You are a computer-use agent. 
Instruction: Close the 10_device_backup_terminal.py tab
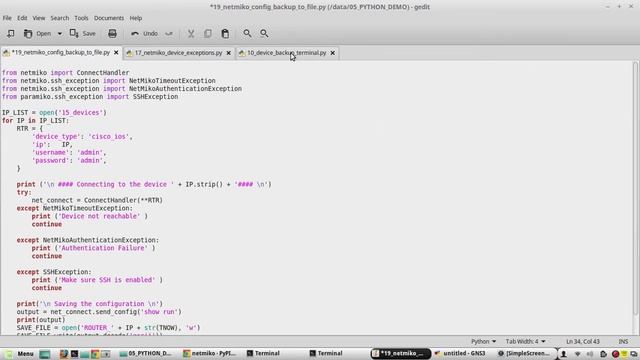[x=333, y=53]
